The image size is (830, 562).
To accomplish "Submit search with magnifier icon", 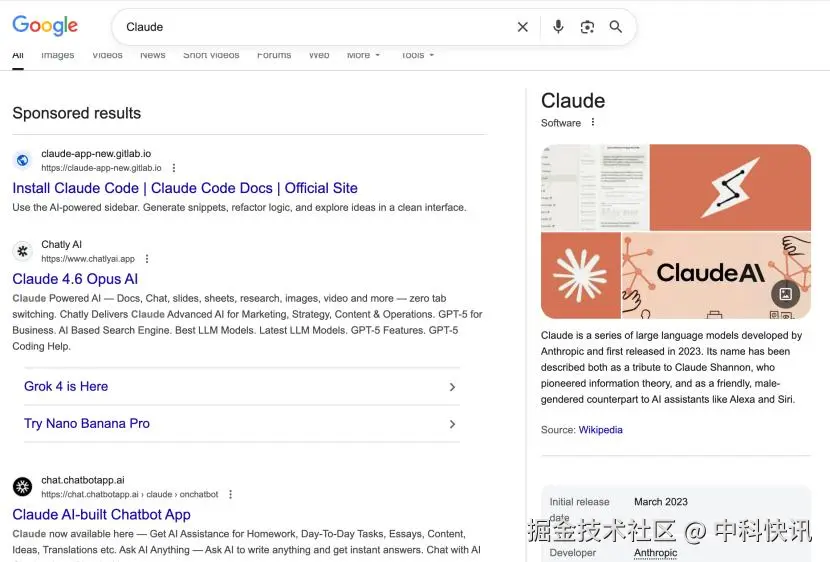I will point(615,26).
